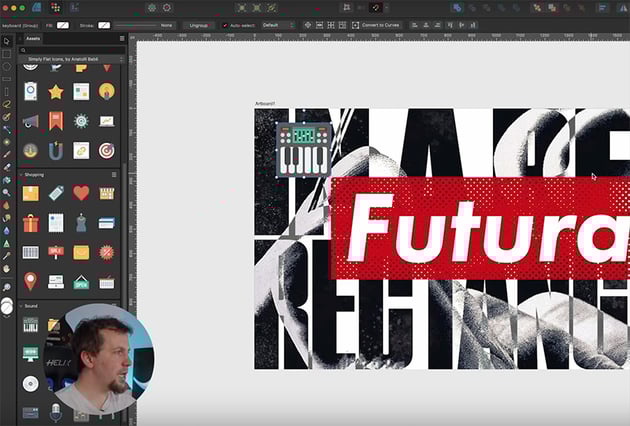Viewport: 630px width, 426px height.
Task: Toggle the magnet snapping icon
Action: pos(375,8)
